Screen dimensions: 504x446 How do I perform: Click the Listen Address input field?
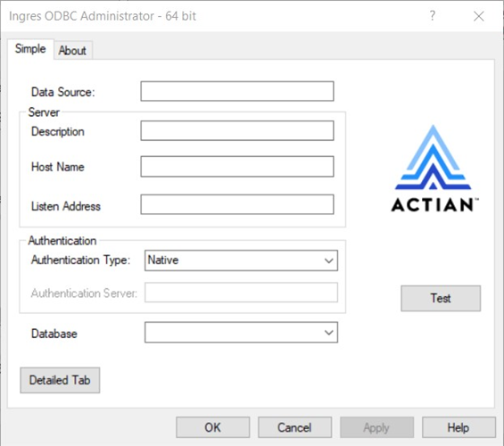237,204
